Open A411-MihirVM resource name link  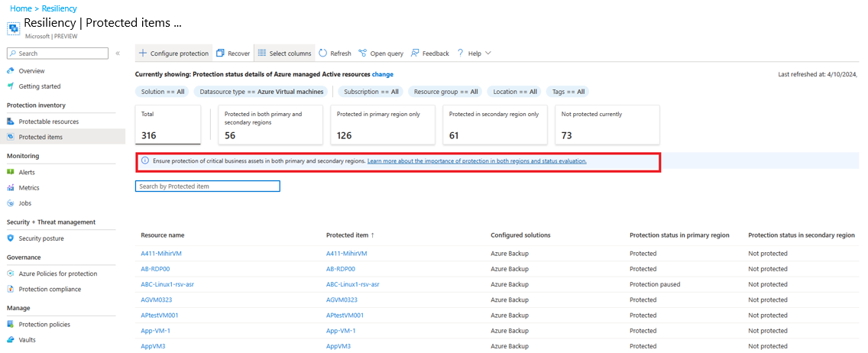pos(162,254)
